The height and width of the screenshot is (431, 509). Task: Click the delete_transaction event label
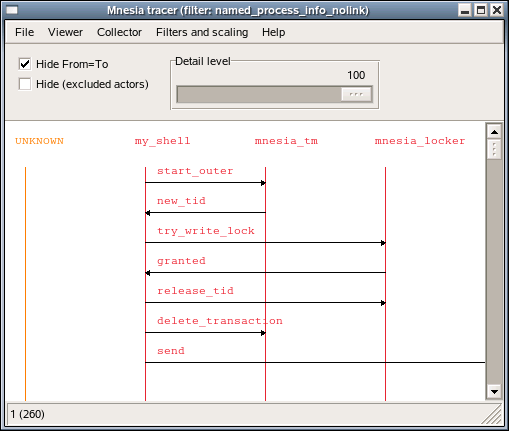coord(220,321)
